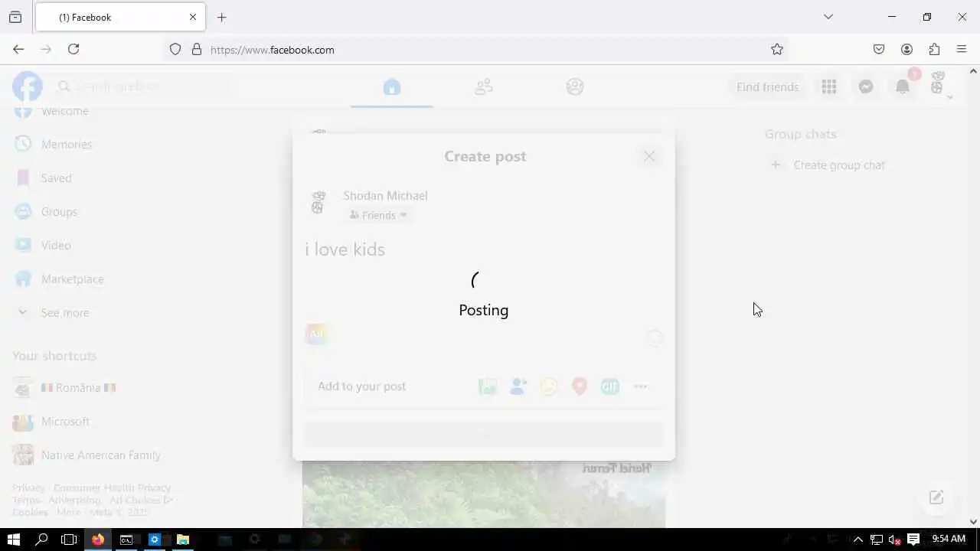Add photo/video to the post
The height and width of the screenshot is (551, 980).
488,386
